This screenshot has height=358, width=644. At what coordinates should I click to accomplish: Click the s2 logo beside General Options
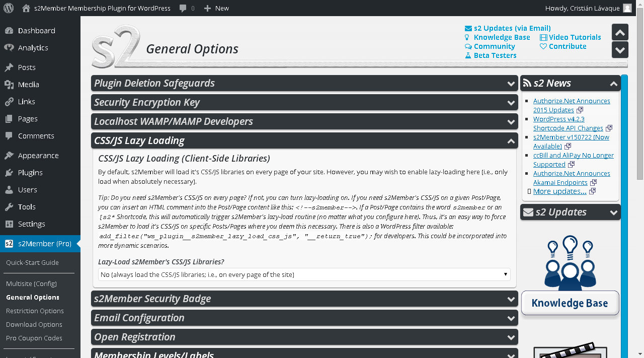pyautogui.click(x=116, y=46)
